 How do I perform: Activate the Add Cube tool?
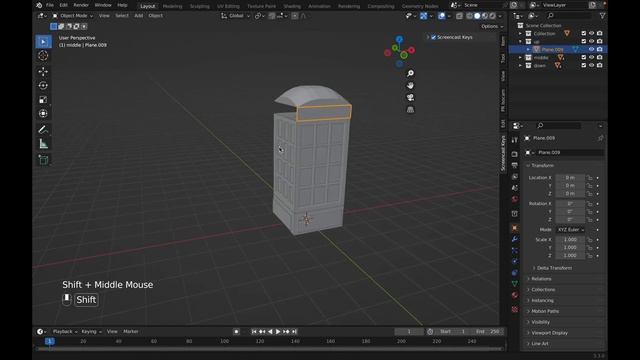click(x=43, y=160)
